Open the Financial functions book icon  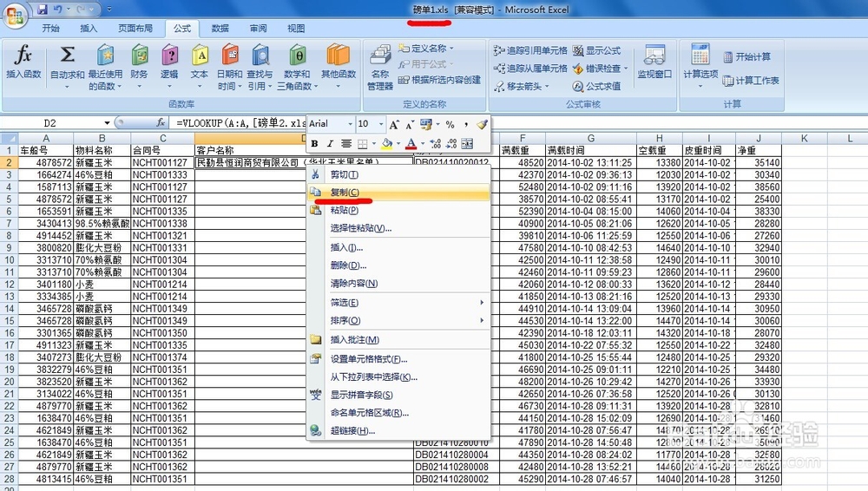[139, 56]
